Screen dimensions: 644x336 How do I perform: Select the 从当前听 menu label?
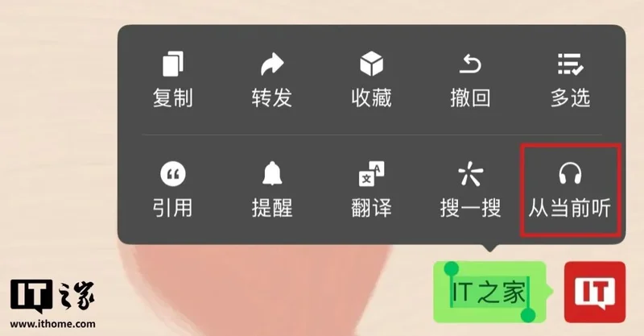[x=570, y=208]
